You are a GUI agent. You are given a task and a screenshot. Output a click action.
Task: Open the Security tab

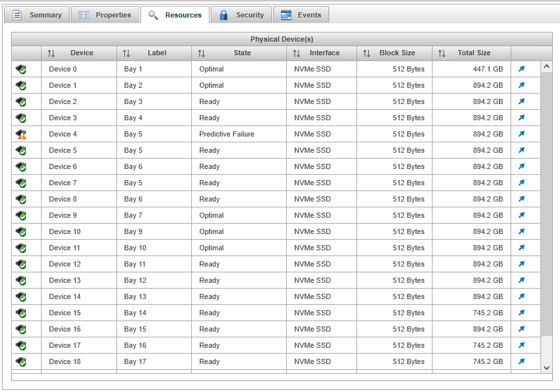point(241,15)
